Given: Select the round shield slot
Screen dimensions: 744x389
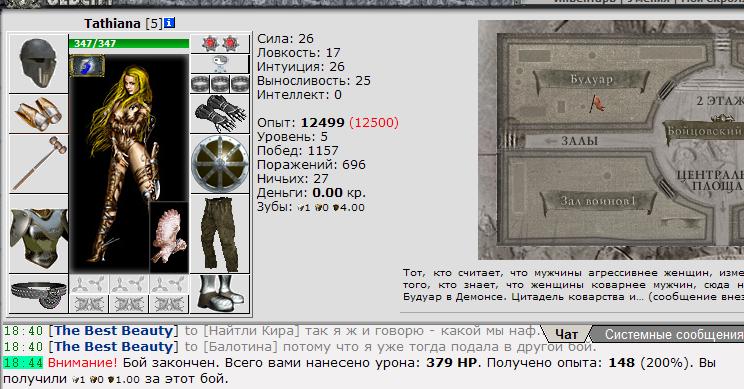Looking at the screenshot, I should point(220,164).
